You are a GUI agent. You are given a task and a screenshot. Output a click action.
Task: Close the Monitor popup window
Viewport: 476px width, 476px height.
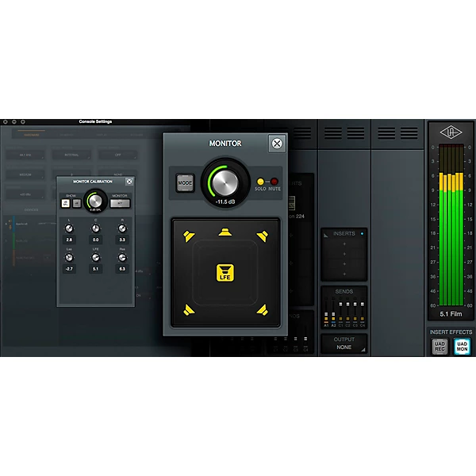click(x=277, y=144)
